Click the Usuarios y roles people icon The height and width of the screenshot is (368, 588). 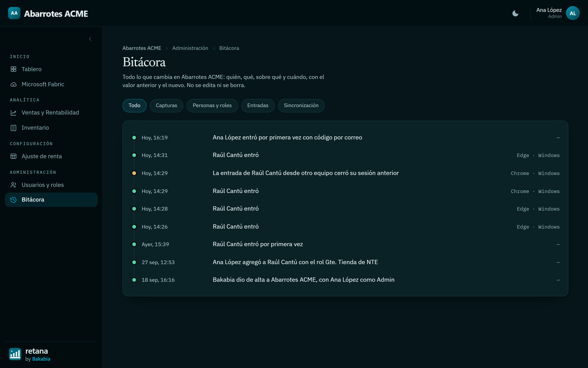point(13,185)
